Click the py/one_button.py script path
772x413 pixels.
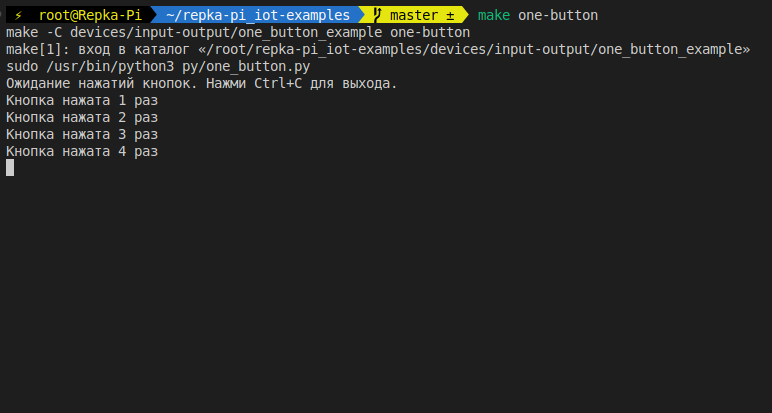pyautogui.click(x=246, y=66)
